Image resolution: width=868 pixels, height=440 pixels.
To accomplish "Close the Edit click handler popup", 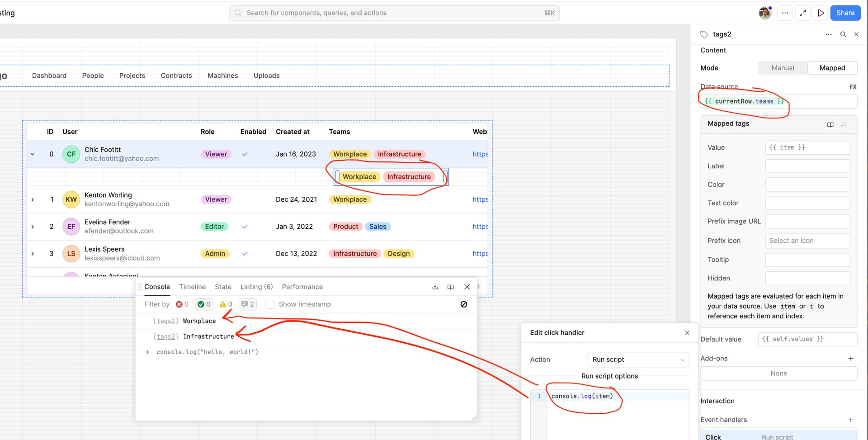I will 687,333.
